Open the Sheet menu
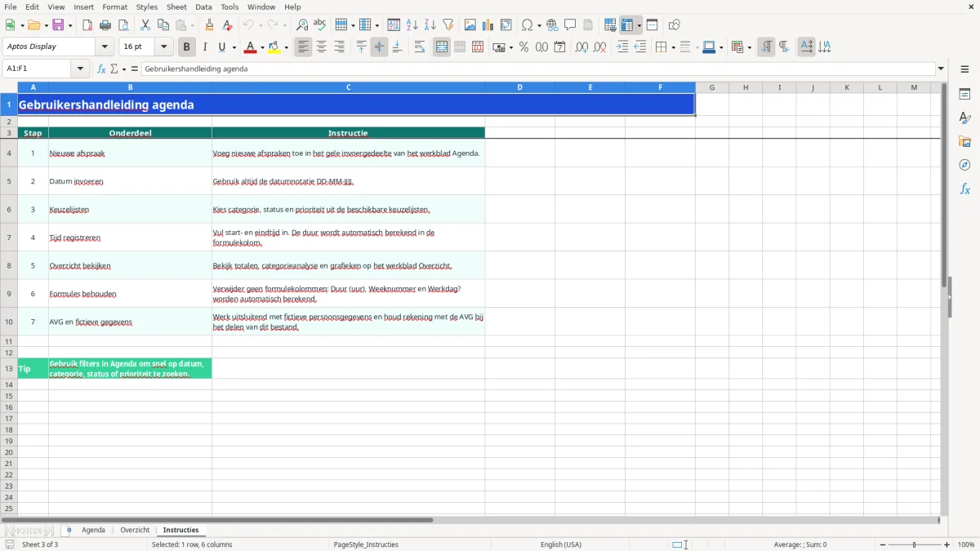The width and height of the screenshot is (980, 551). pos(176,7)
